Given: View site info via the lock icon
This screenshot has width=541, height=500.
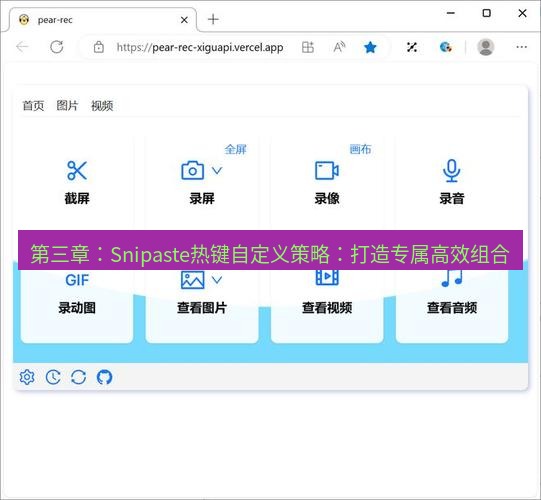Looking at the screenshot, I should (x=99, y=47).
